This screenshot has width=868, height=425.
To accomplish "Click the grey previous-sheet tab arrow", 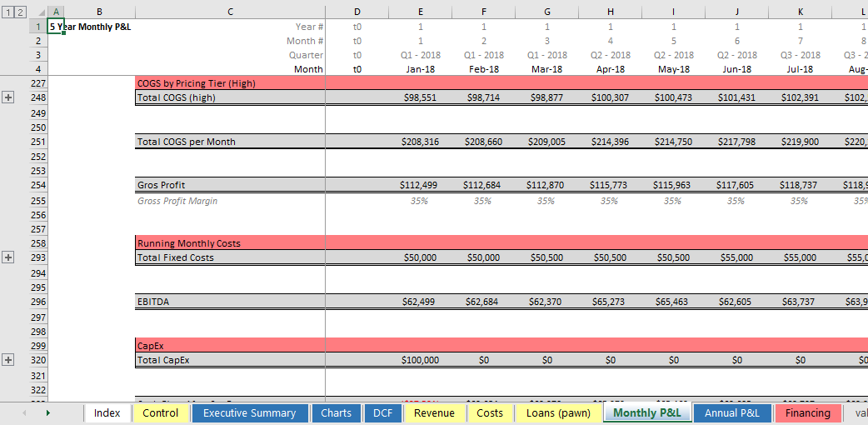I will [x=24, y=413].
